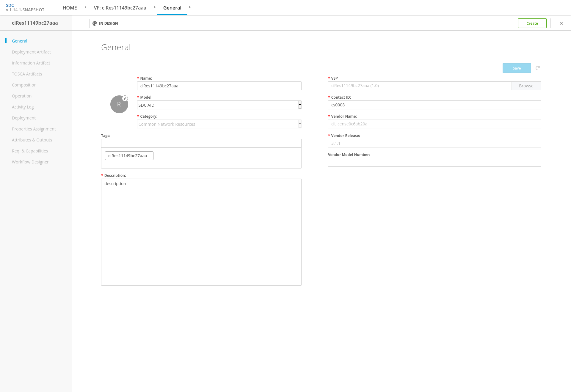Click the X close icon at top right
The height and width of the screenshot is (392, 571).
(x=561, y=23)
